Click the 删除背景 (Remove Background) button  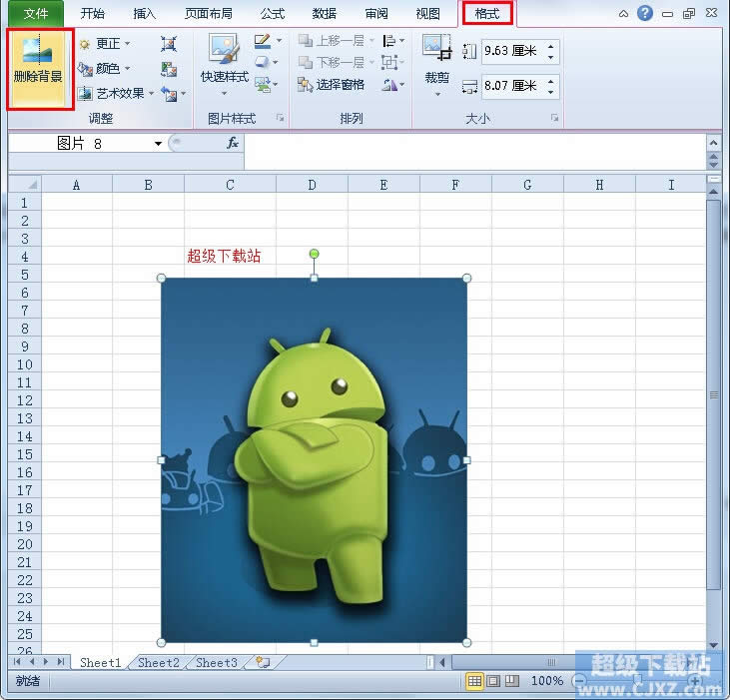pyautogui.click(x=40, y=66)
